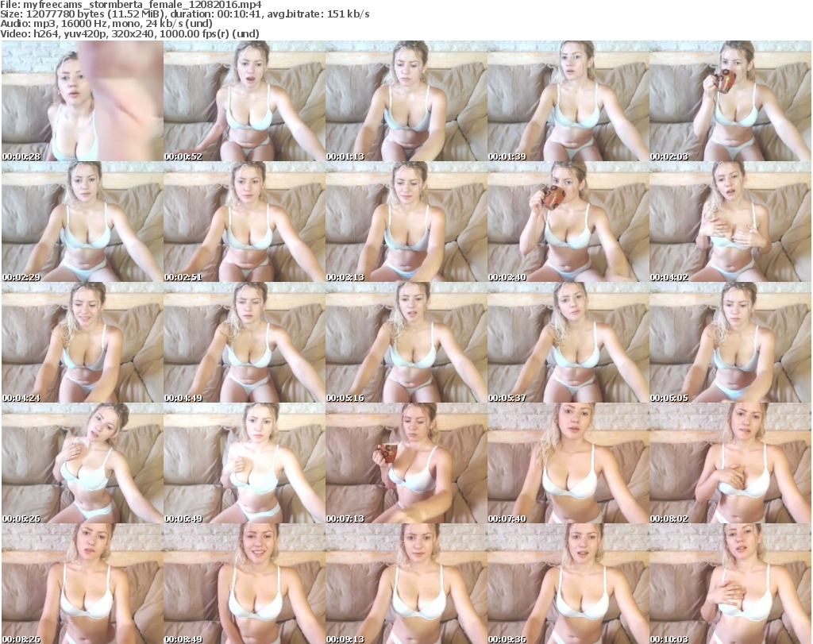Image resolution: width=813 pixels, height=644 pixels.
Task: Click the Audio mp3 info line
Action: [106, 24]
